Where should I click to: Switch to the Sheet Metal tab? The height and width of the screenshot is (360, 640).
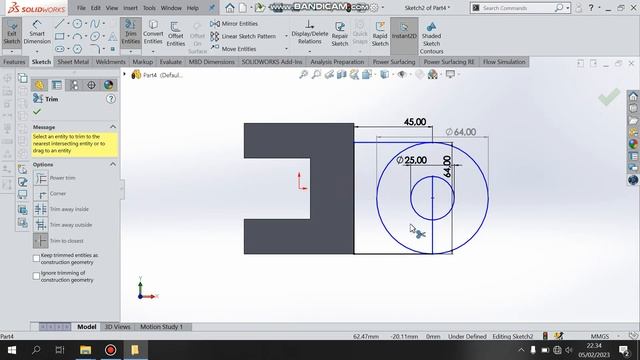point(73,62)
